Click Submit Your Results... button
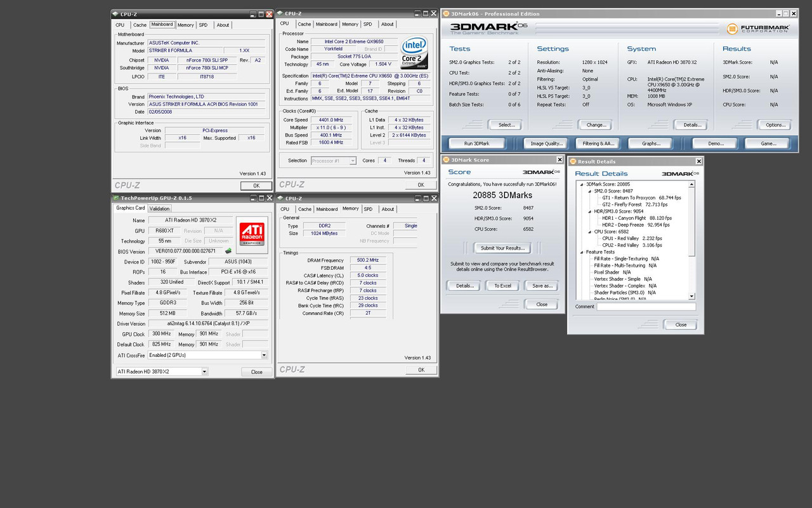The height and width of the screenshot is (508, 812). pyautogui.click(x=502, y=248)
